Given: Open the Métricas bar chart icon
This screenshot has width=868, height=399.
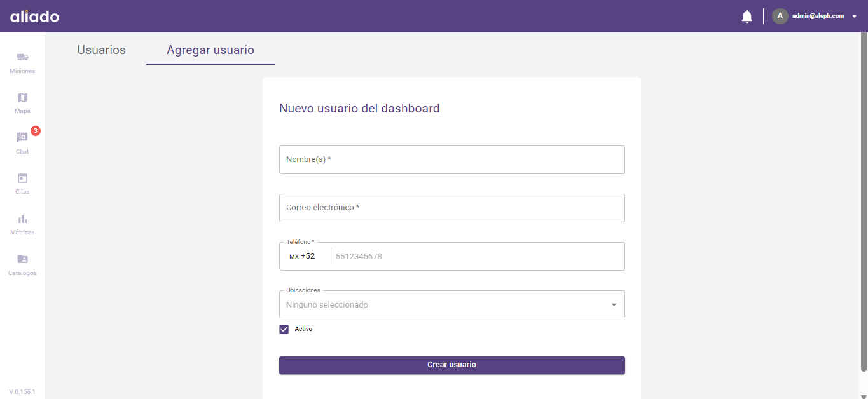Looking at the screenshot, I should [x=22, y=219].
